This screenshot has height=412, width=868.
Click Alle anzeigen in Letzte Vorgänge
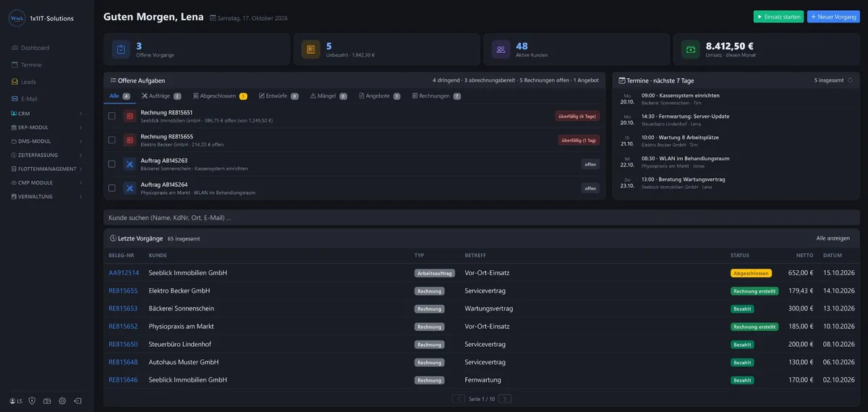[x=833, y=238]
